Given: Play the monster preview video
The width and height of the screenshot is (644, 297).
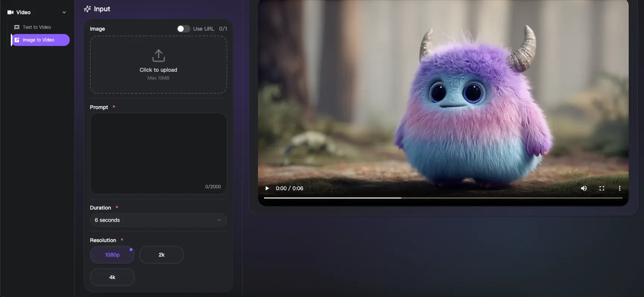Looking at the screenshot, I should 267,188.
